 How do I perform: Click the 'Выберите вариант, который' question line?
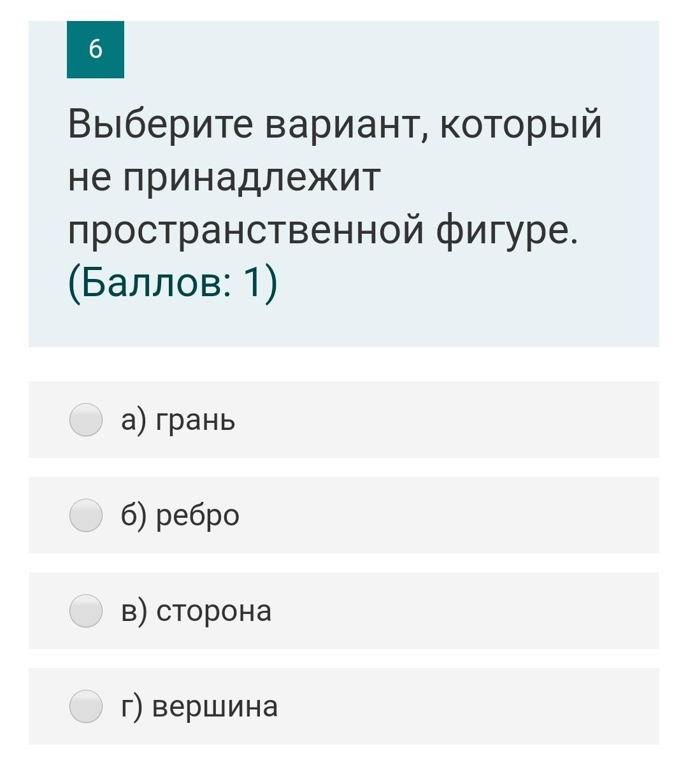point(334,124)
